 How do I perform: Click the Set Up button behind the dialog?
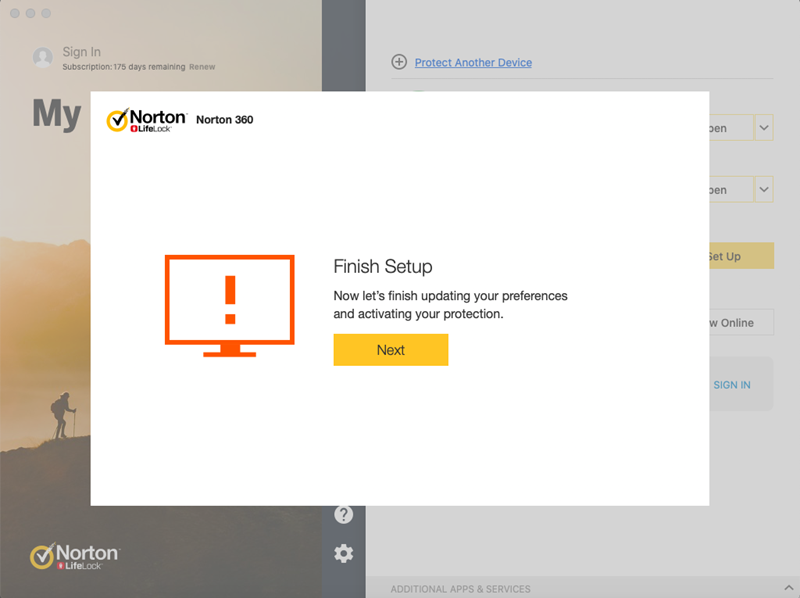click(741, 256)
